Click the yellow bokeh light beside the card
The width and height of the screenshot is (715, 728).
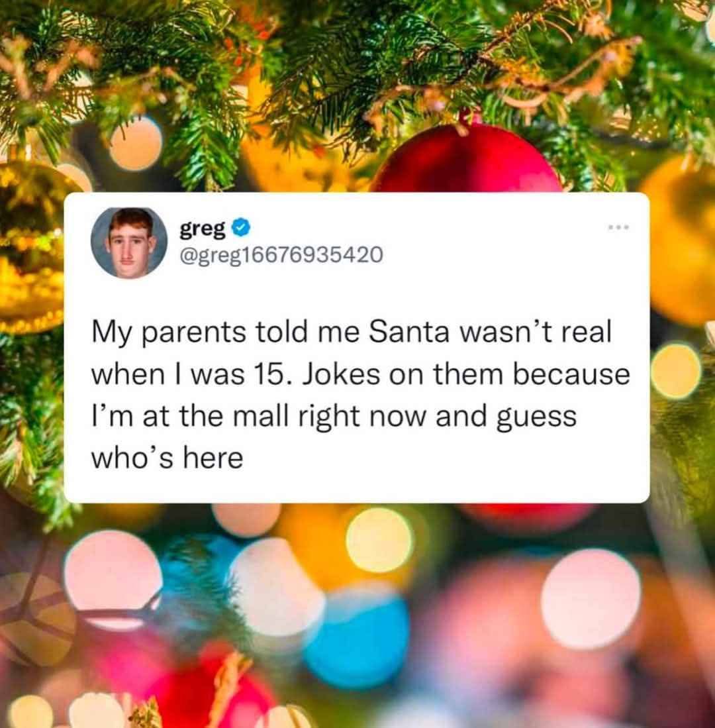point(675,371)
